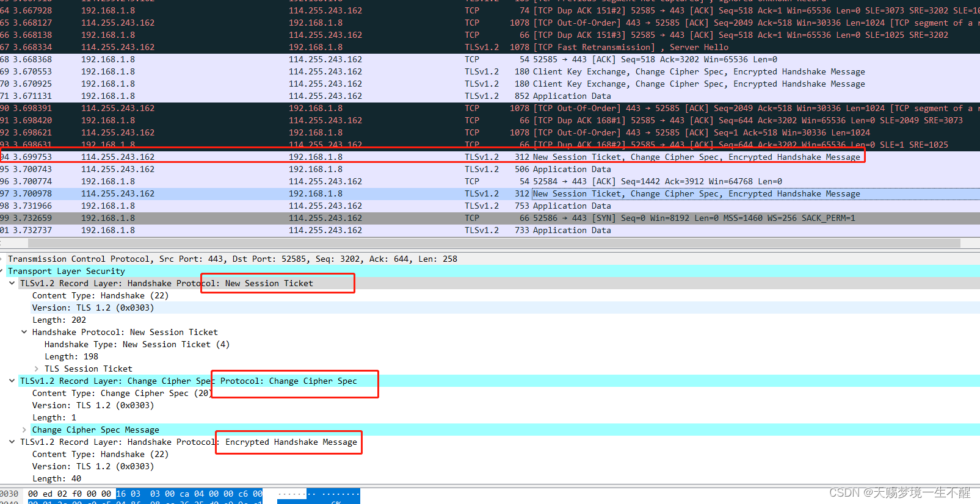980x504 pixels.
Task: Collapse the Encrypted Handshake Message record layer
Action: (12, 442)
